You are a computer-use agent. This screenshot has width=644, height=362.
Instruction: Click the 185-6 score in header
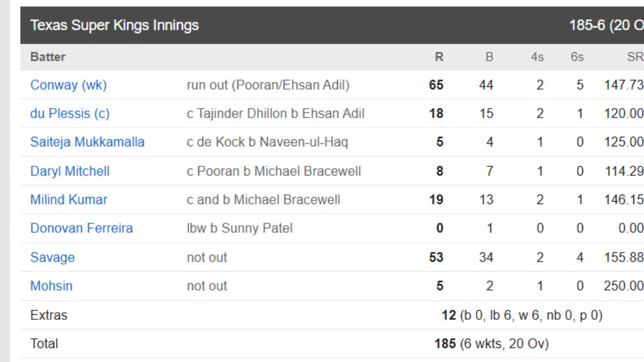pyautogui.click(x=587, y=25)
